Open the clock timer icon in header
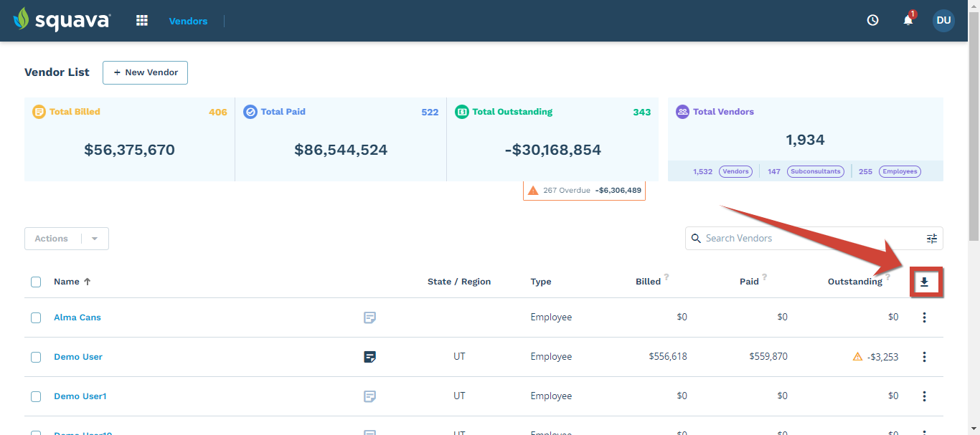Viewport: 980px width, 435px height. (873, 20)
